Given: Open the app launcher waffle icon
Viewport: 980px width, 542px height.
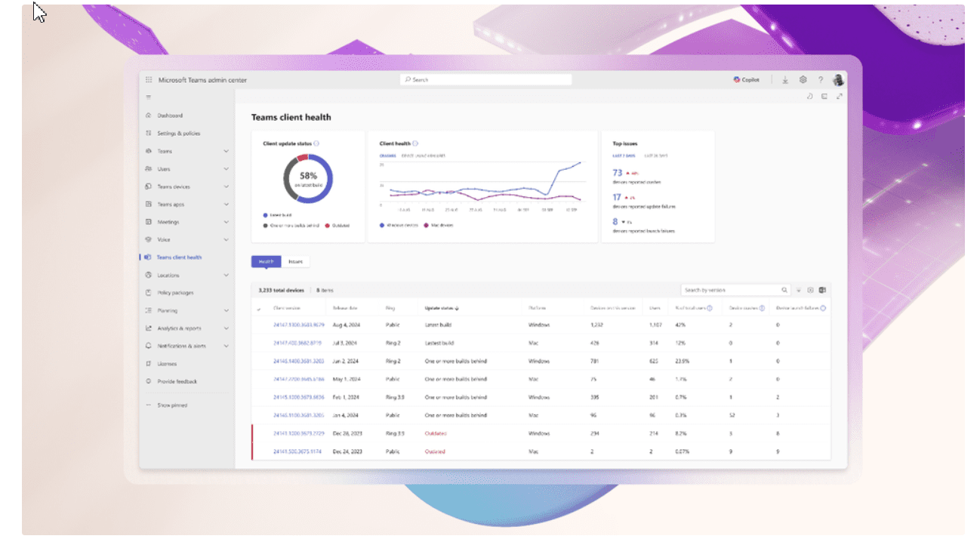Looking at the screenshot, I should [149, 80].
